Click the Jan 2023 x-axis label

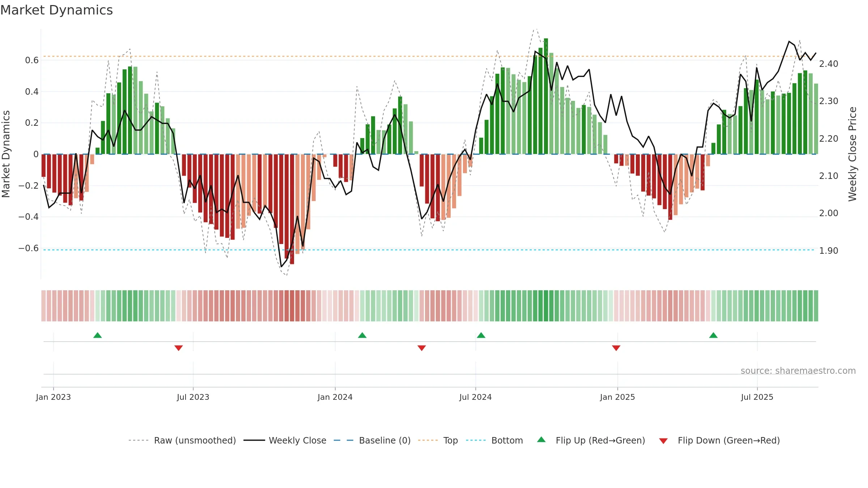point(54,397)
